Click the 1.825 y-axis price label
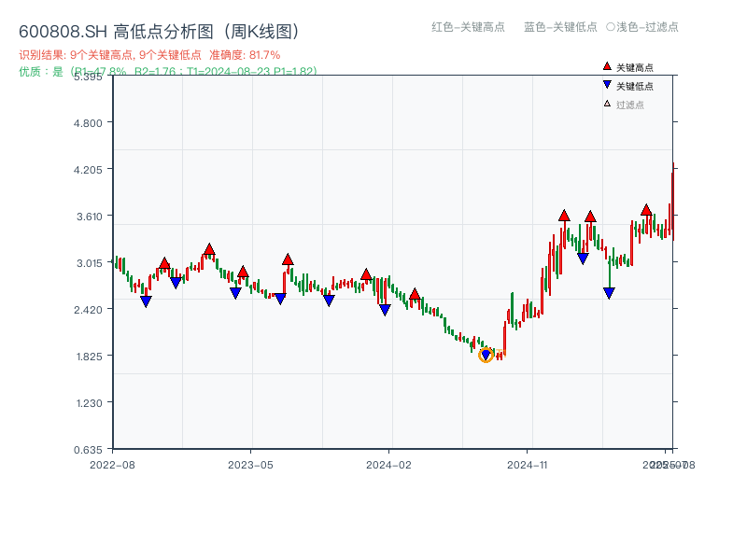Image resolution: width=747 pixels, height=560 pixels. point(92,356)
